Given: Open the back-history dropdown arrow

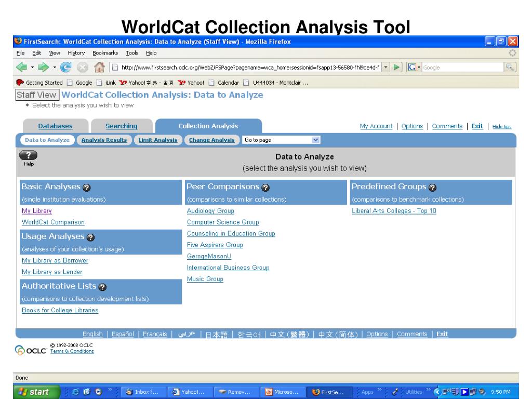Looking at the screenshot, I should pos(32,67).
